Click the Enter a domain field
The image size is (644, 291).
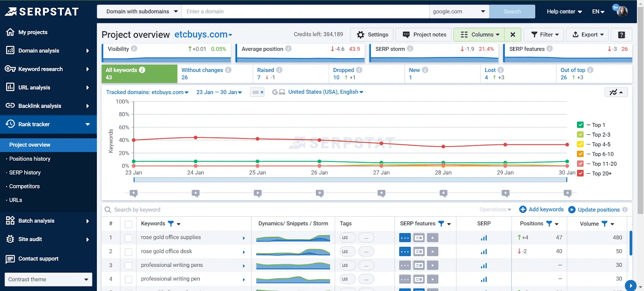pyautogui.click(x=305, y=11)
